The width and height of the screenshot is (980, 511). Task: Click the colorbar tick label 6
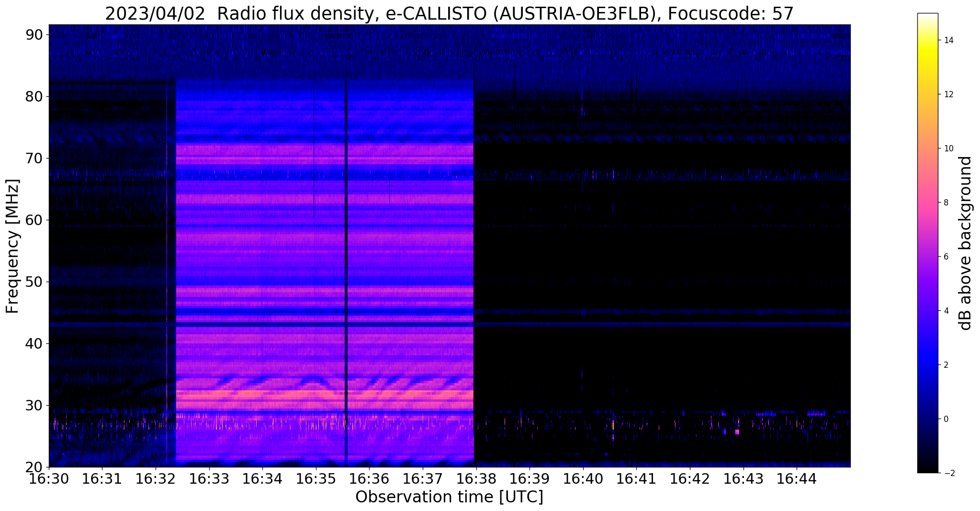[x=946, y=257]
